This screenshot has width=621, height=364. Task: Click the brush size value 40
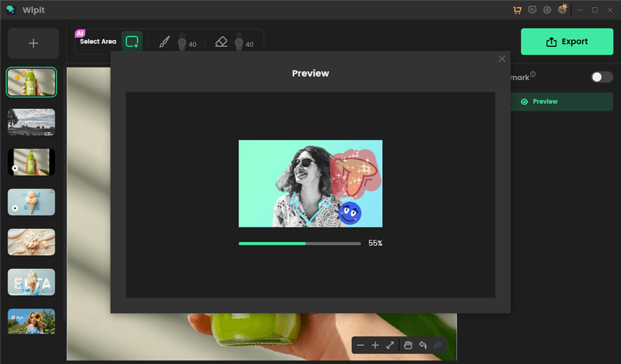tap(193, 45)
